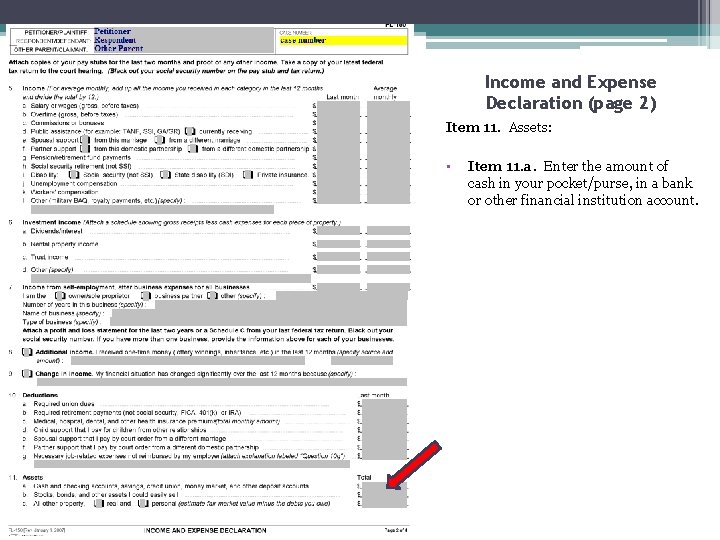Select the 'Income and Expense Declaration (page 2)' title
This screenshot has height=540, width=720.
click(571, 92)
